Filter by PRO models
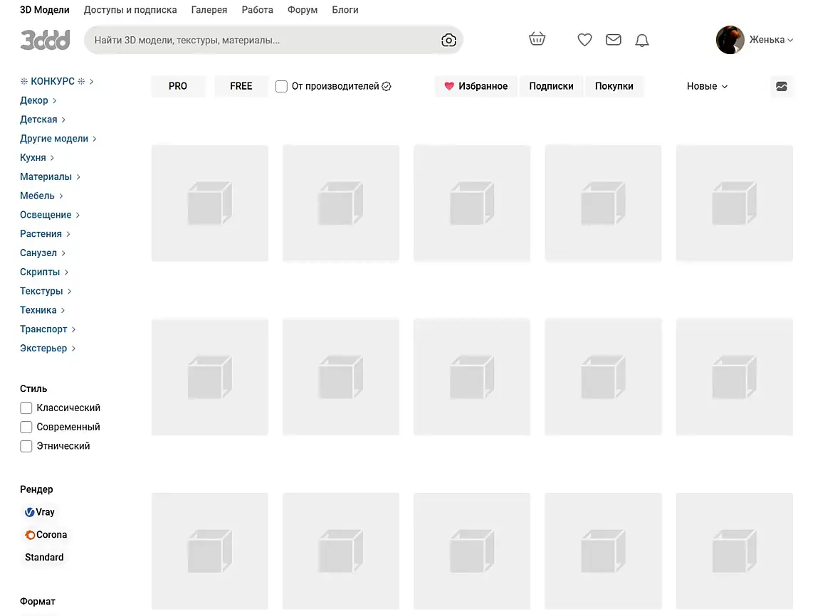This screenshot has height=616, width=840. pyautogui.click(x=178, y=86)
